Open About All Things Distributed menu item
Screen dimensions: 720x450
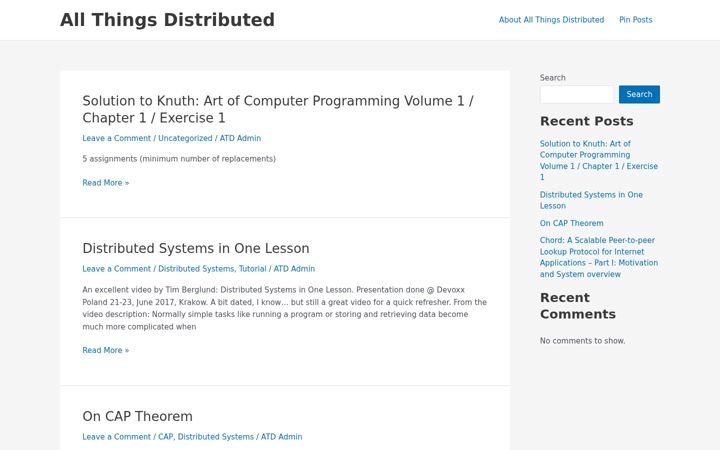(551, 20)
